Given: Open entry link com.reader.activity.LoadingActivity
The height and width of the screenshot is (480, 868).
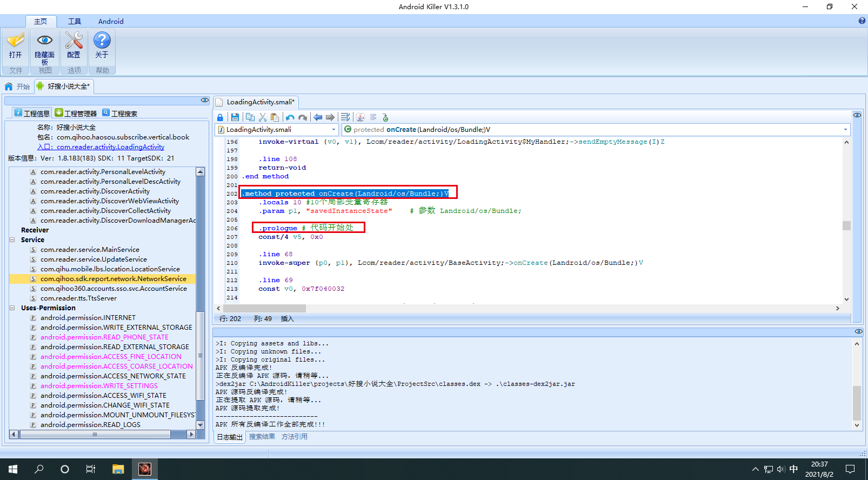Looking at the screenshot, I should tap(110, 147).
